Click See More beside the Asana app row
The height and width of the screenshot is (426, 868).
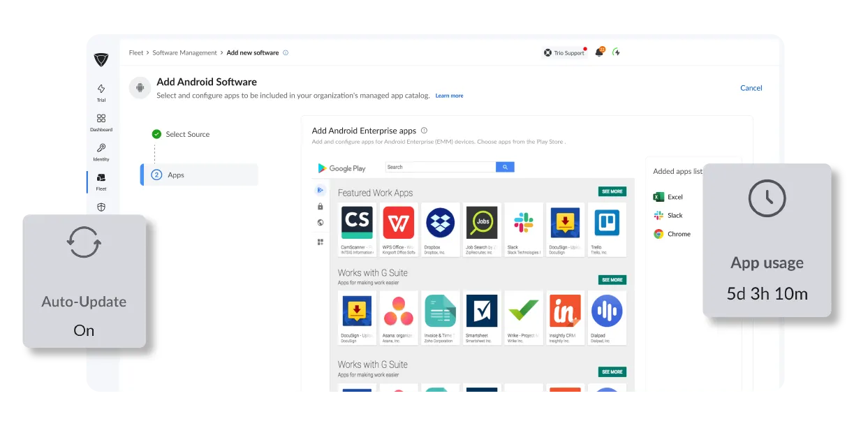tap(612, 280)
